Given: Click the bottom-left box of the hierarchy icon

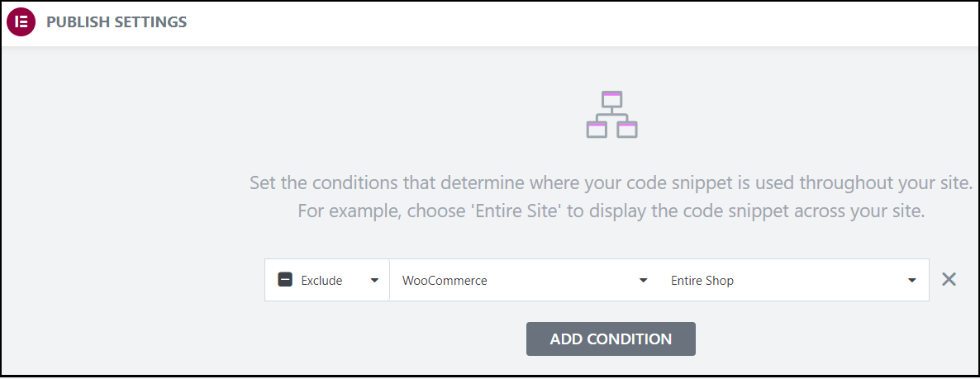Looking at the screenshot, I should pos(597,129).
